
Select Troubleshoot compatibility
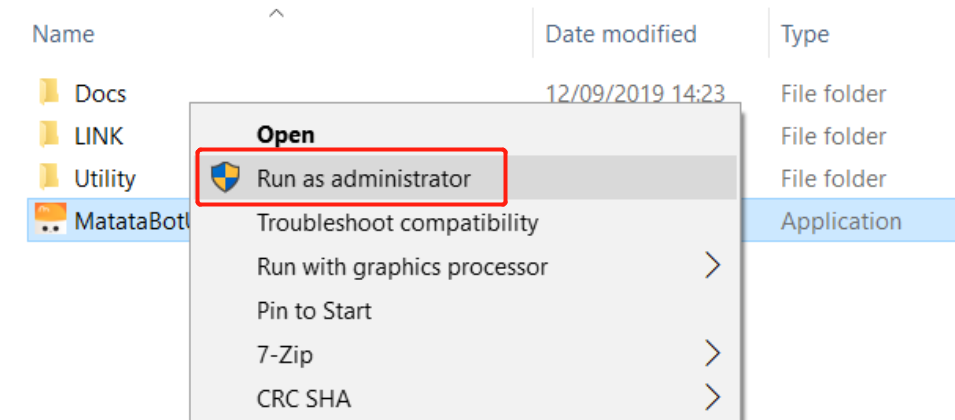tap(397, 223)
